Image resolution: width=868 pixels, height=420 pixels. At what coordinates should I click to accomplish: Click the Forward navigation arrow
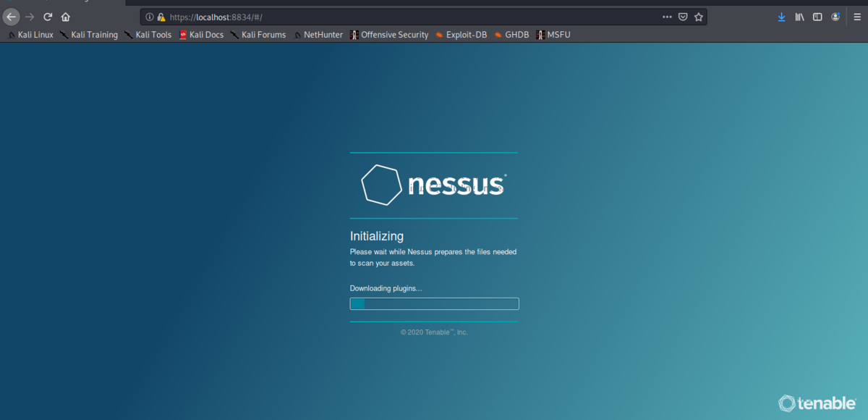[30, 17]
